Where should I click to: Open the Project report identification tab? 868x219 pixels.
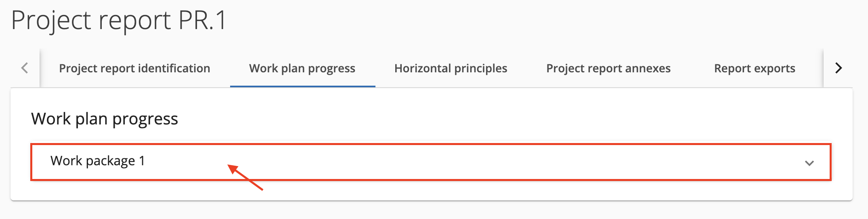coord(134,68)
